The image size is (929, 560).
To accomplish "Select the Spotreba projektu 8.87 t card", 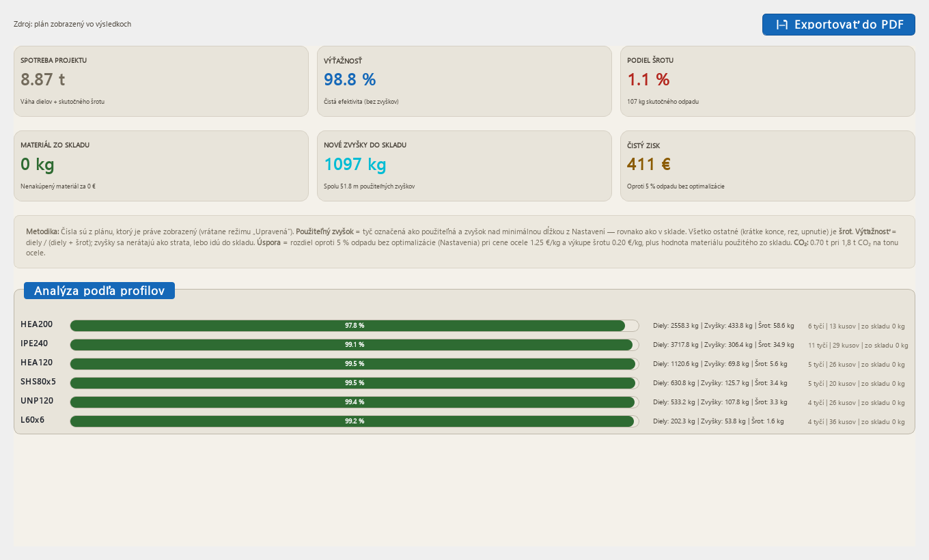I will (x=161, y=81).
